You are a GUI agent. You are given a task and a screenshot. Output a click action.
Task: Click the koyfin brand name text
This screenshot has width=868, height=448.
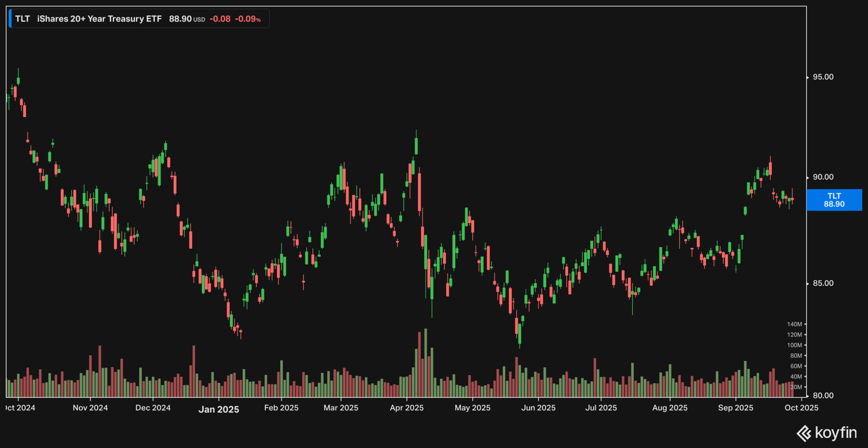[836, 433]
